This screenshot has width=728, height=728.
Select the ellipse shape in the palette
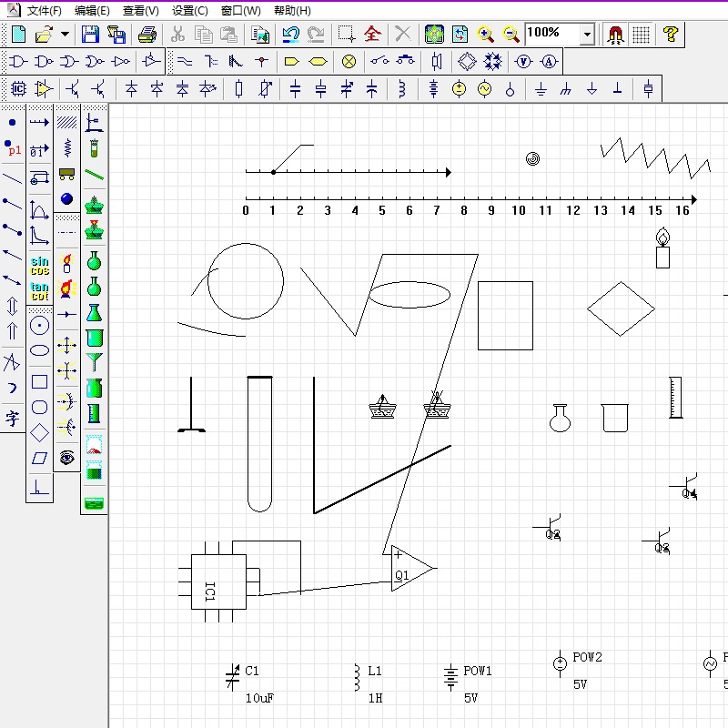tap(39, 350)
